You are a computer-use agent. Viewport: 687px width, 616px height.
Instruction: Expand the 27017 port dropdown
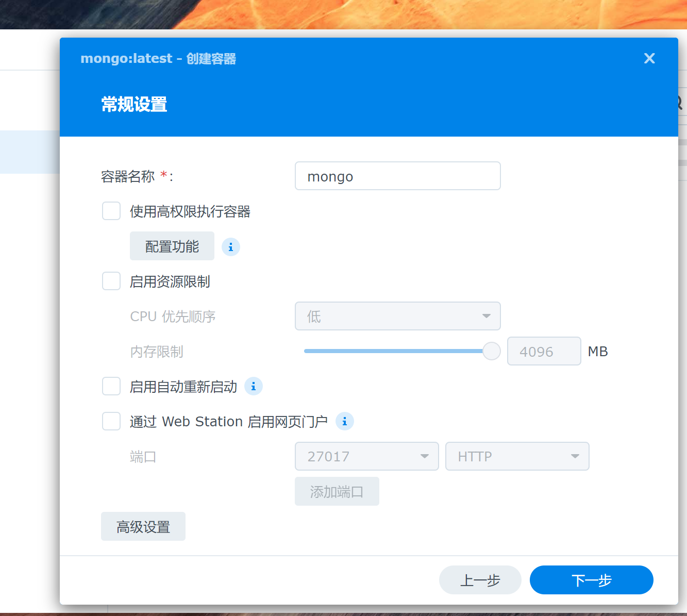point(367,456)
